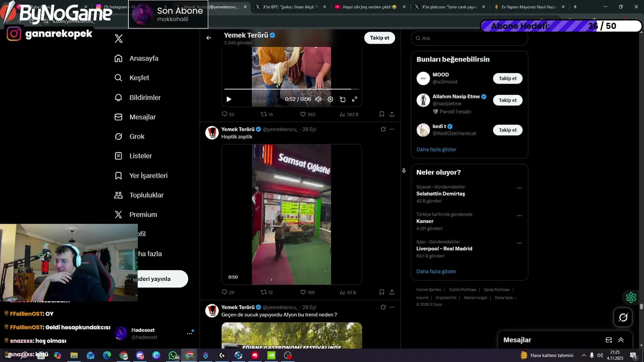
Task: Open the Liverpool - Real Madrid trend
Action: tap(444, 248)
